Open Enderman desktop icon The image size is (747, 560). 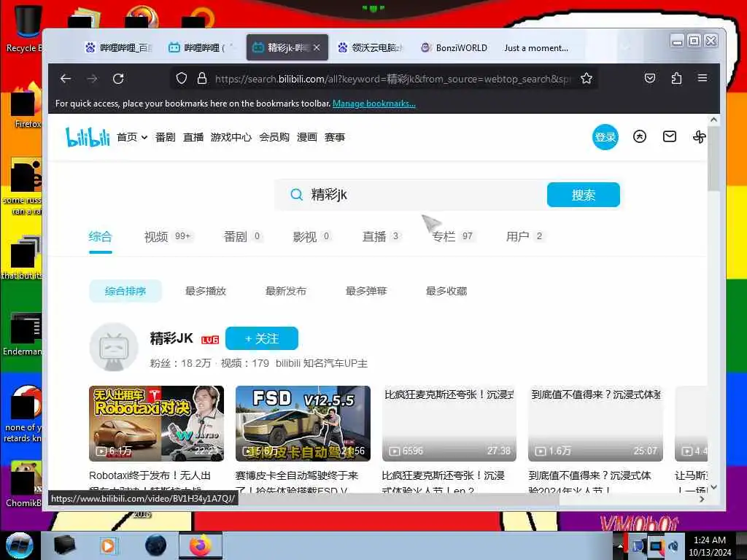(x=24, y=333)
